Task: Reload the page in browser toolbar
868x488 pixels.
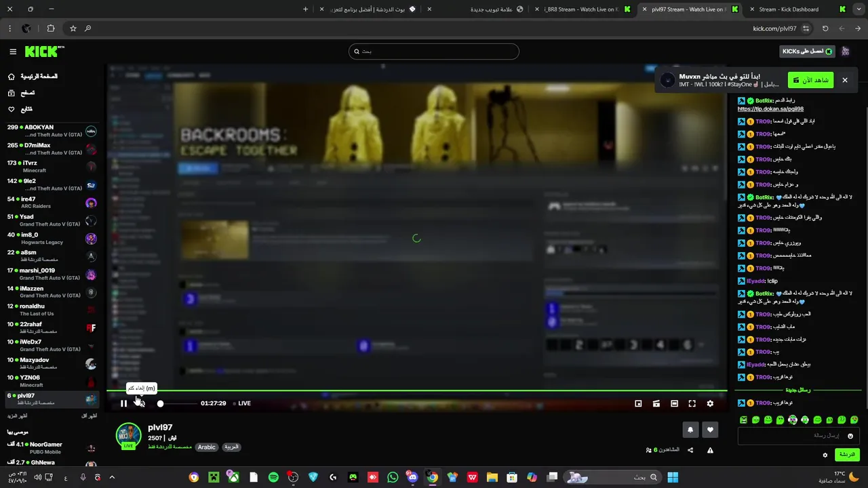Action: 825,28
